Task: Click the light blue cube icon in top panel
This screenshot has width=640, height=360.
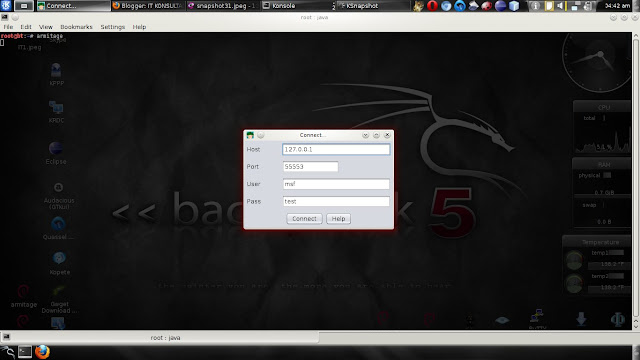Action: pyautogui.click(x=514, y=6)
